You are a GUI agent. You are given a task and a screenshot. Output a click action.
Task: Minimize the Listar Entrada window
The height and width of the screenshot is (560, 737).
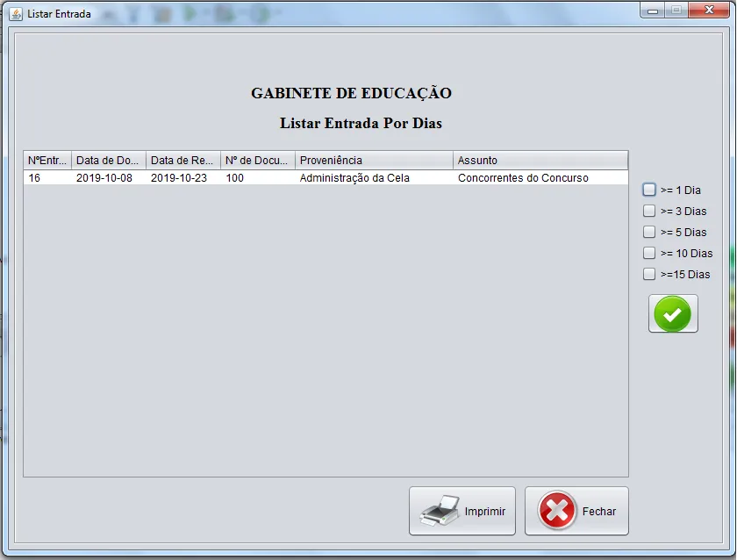pyautogui.click(x=653, y=11)
